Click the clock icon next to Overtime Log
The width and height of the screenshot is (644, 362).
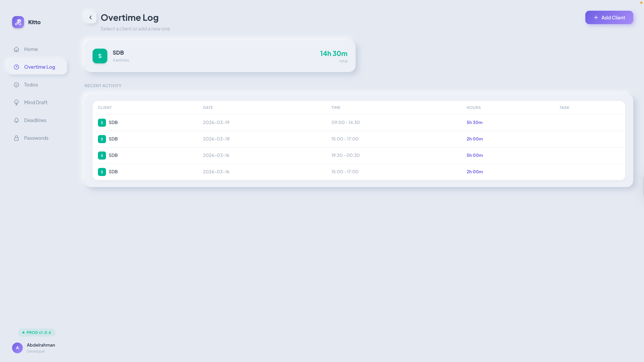coord(16,67)
